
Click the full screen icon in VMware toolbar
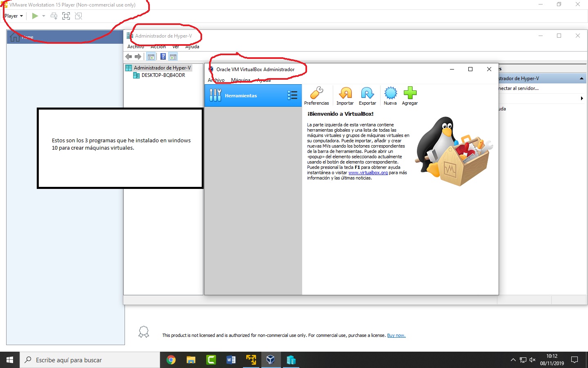click(x=66, y=16)
